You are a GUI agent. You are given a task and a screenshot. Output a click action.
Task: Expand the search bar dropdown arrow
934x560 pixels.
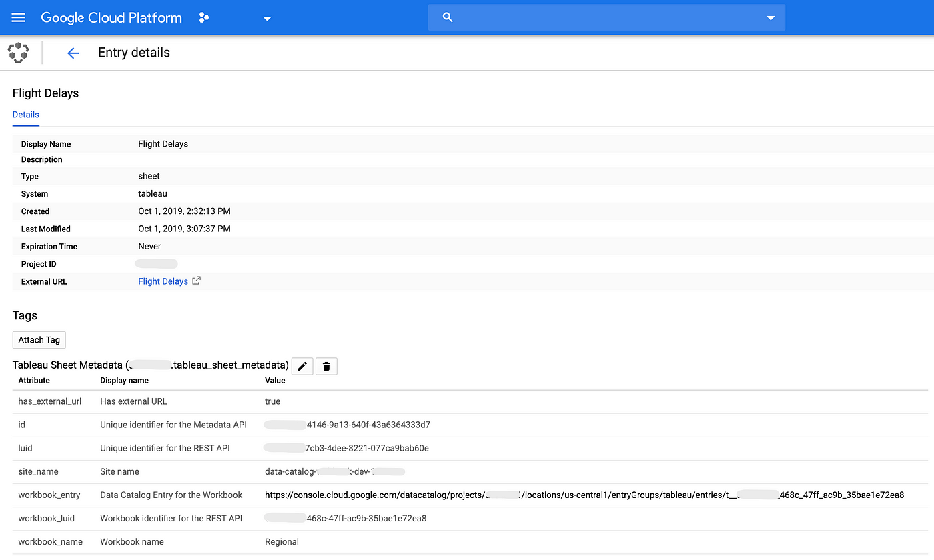tap(771, 18)
